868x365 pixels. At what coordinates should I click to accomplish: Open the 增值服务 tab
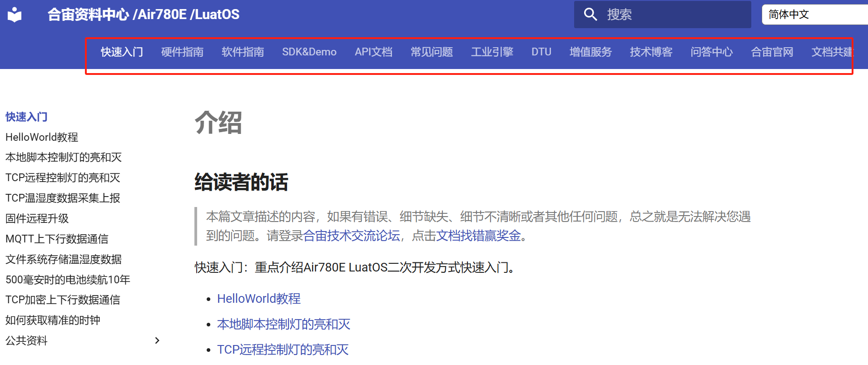click(590, 52)
